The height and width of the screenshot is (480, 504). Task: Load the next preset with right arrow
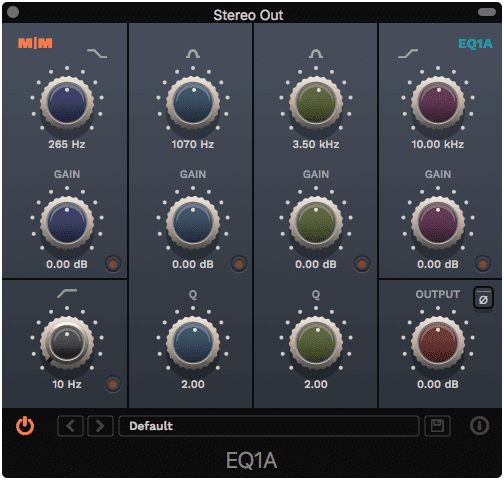(x=100, y=426)
